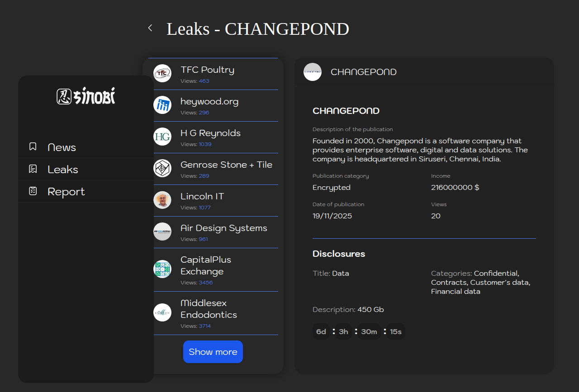Click the Lincoln IT avatar photo
This screenshot has width=579, height=392.
(x=162, y=200)
